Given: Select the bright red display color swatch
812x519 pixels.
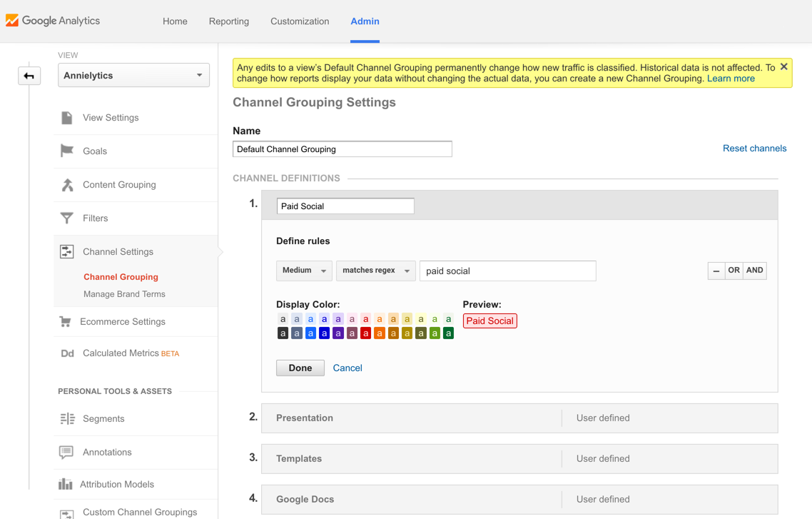Looking at the screenshot, I should (x=365, y=333).
